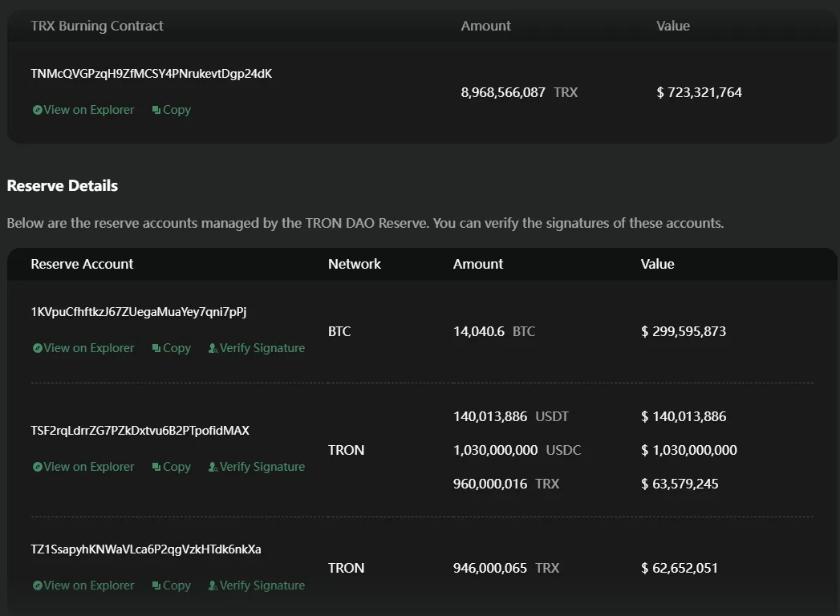Click the 960,000,016 TRX amount
Image resolution: width=840 pixels, height=616 pixels.
coord(506,484)
